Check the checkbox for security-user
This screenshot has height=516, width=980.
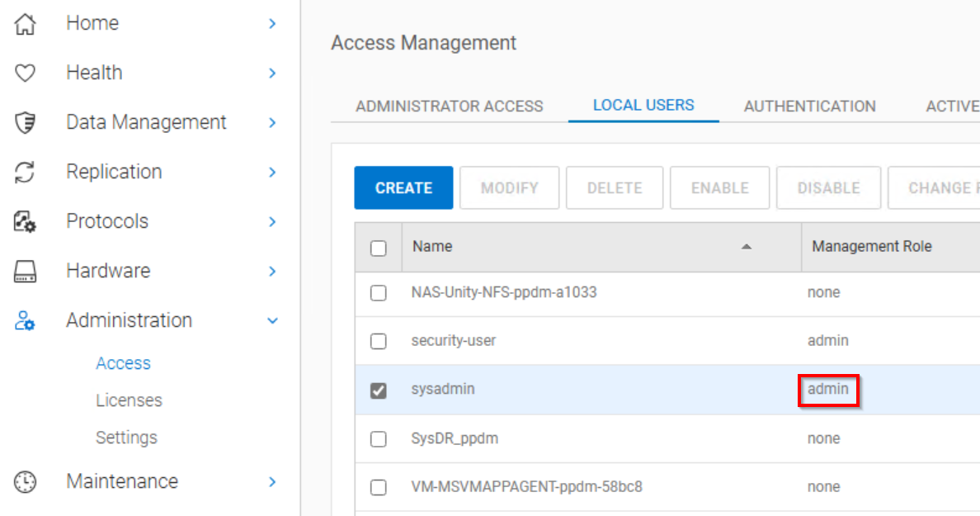coord(379,341)
